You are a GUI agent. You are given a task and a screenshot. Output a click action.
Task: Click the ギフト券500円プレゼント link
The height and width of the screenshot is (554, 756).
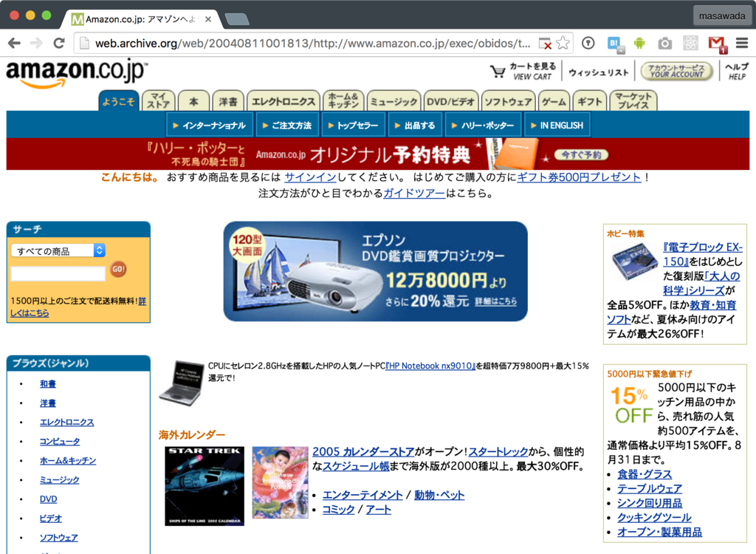(x=579, y=177)
